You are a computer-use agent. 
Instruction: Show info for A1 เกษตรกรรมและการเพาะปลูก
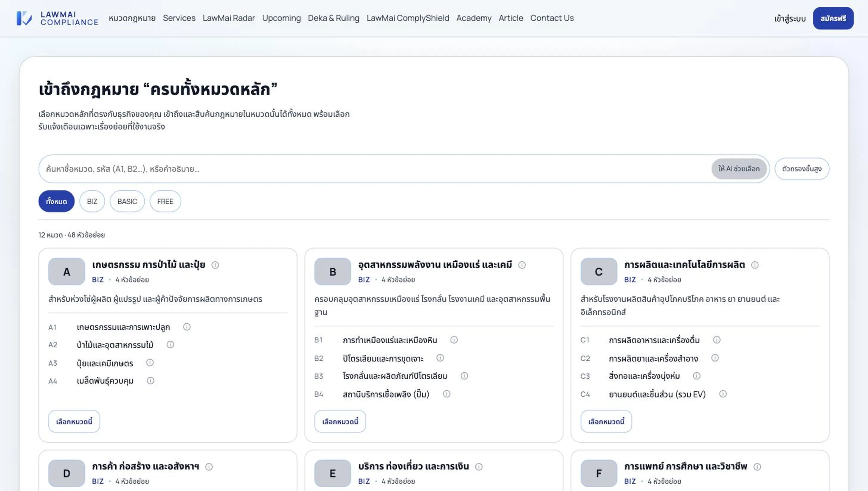point(187,327)
